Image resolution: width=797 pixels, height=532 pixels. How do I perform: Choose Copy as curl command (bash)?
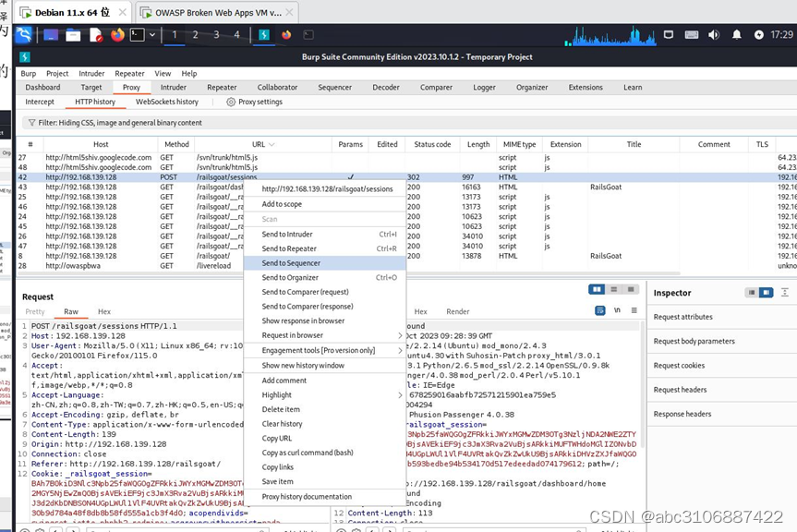325,453
